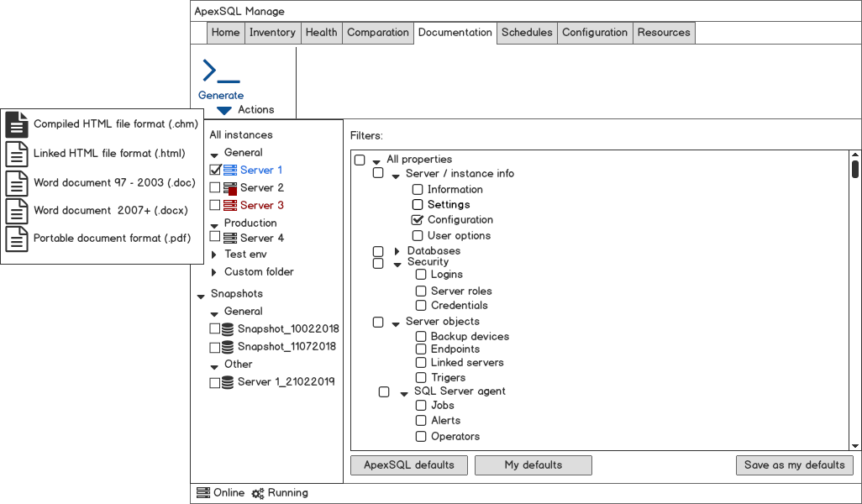Collapse the General instances folder
Viewport: 862px width, 504px height.
coord(214,155)
